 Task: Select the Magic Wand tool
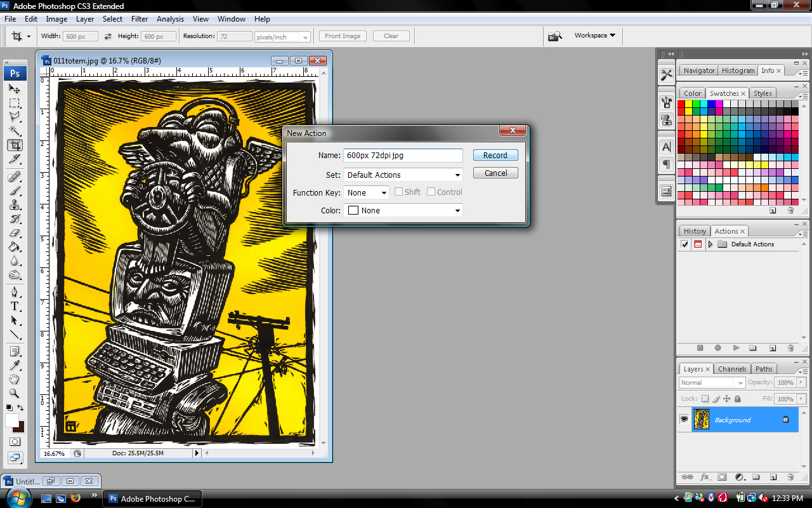coord(15,131)
